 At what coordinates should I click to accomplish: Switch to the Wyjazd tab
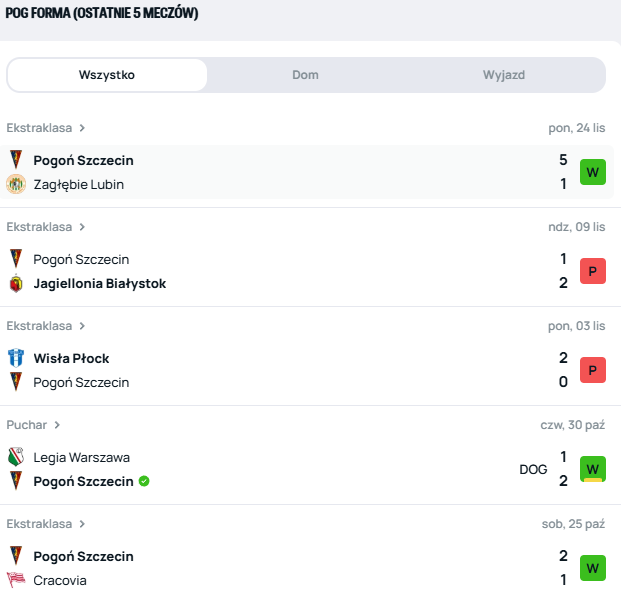coord(504,75)
